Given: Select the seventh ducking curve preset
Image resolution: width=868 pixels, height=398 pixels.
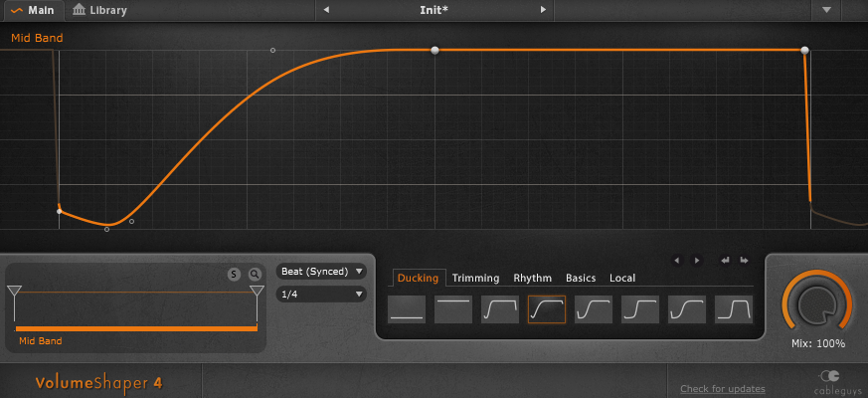Looking at the screenshot, I should 687,309.
